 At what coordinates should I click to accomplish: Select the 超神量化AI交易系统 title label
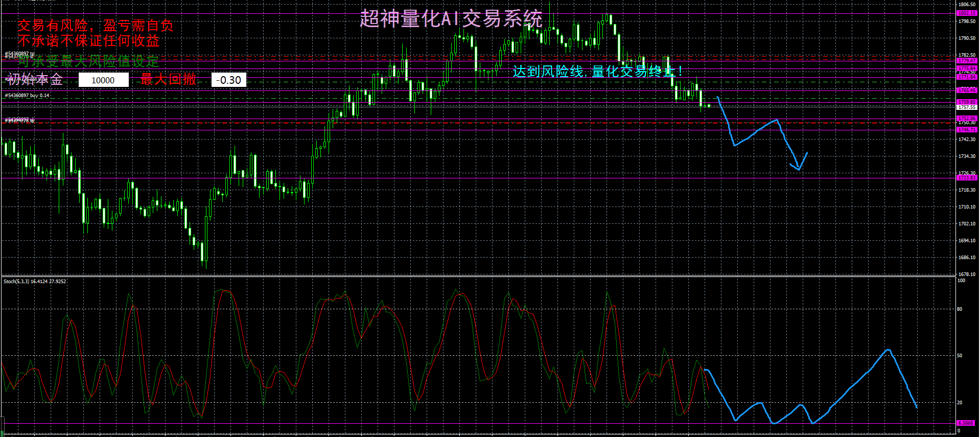click(451, 19)
